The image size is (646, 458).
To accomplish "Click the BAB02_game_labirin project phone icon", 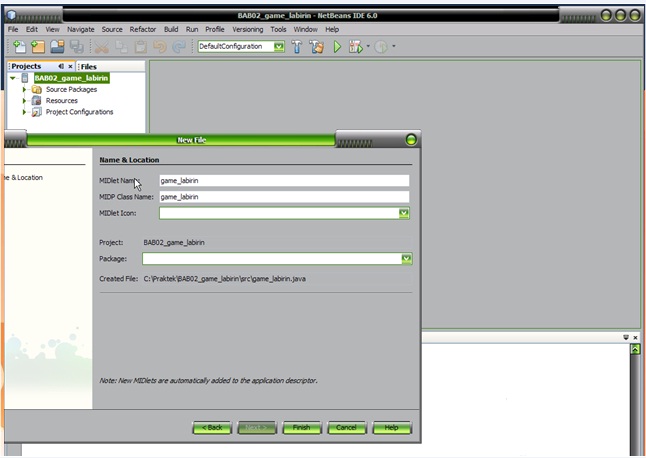I will (x=25, y=78).
